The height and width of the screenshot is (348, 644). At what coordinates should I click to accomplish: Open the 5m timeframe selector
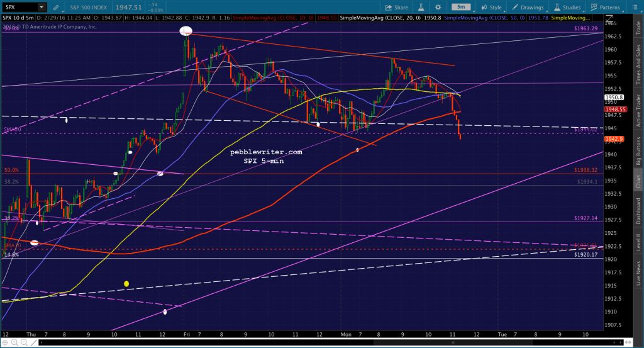pos(461,7)
